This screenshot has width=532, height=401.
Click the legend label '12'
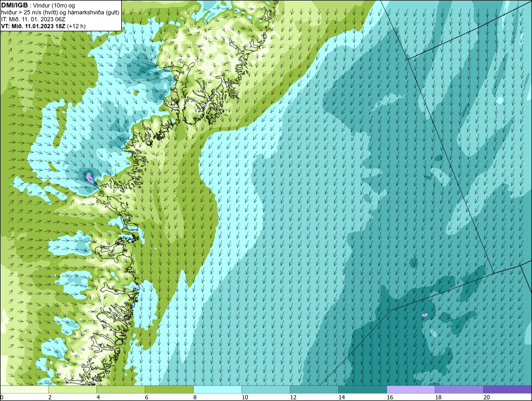click(293, 397)
